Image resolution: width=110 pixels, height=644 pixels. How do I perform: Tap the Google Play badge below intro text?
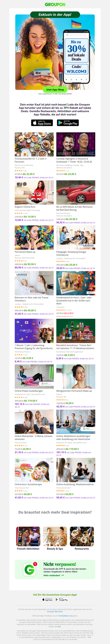tap(68, 123)
